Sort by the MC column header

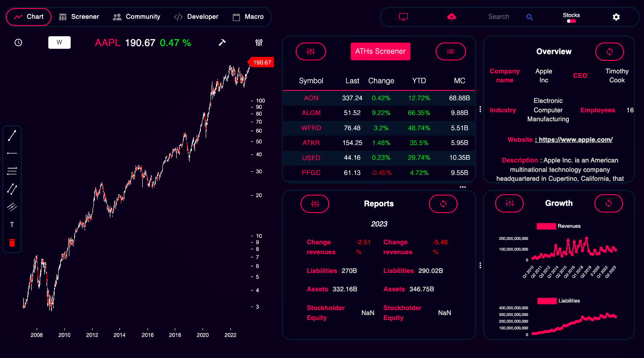(460, 81)
